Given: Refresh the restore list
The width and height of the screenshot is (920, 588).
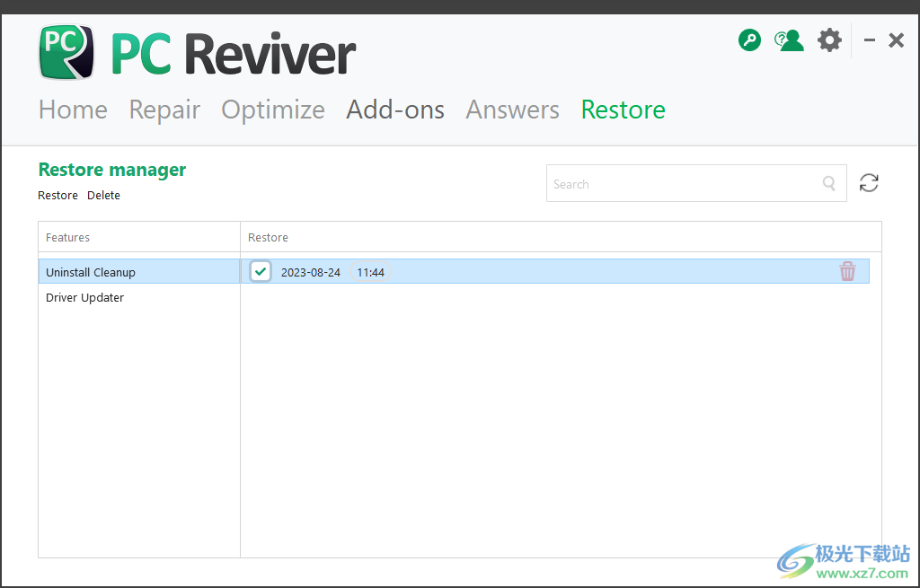Looking at the screenshot, I should [x=869, y=183].
